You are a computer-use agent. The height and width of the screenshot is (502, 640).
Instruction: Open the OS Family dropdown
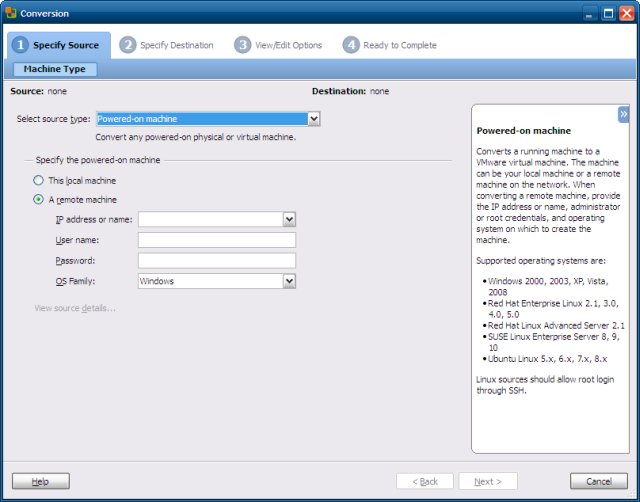289,281
